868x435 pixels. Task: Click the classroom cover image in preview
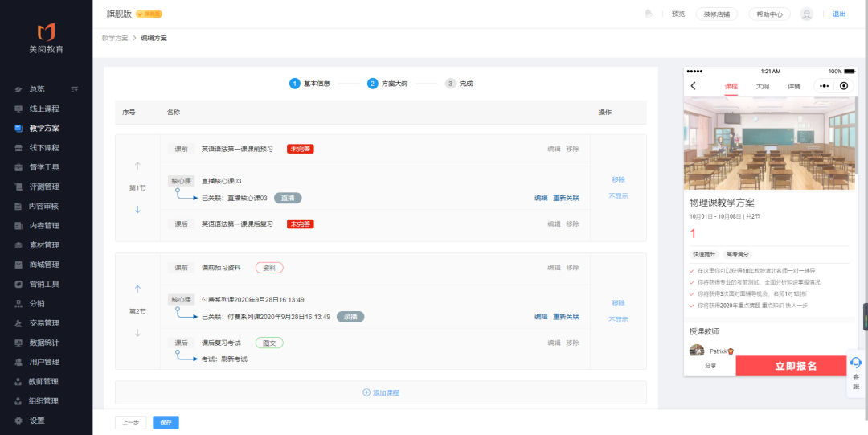point(769,143)
